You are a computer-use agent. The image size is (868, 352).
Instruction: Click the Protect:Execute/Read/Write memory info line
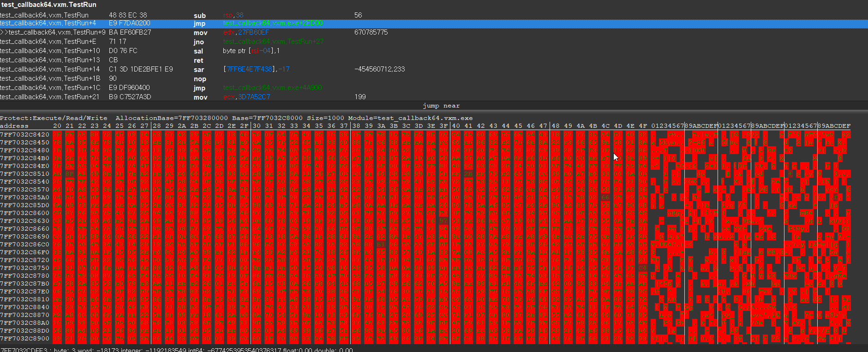54,118
